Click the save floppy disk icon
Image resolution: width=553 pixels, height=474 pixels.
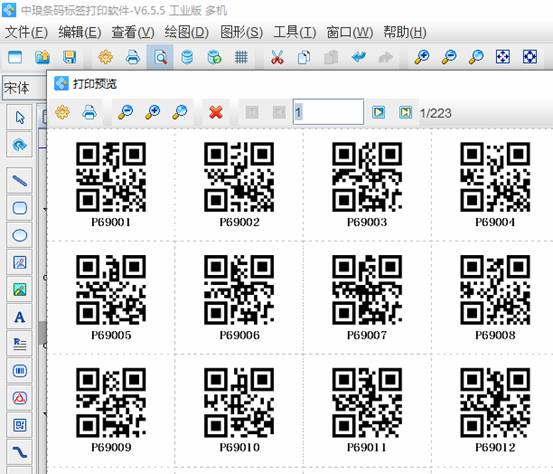69,57
